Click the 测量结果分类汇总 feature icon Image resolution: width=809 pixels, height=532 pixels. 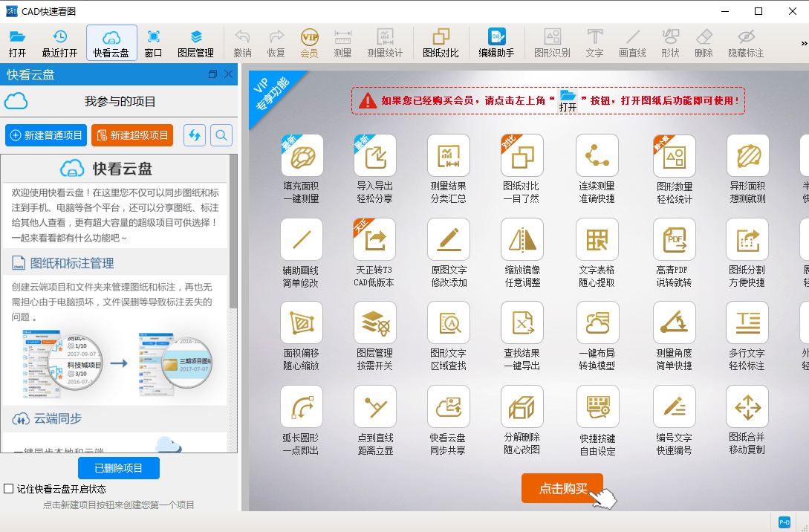coord(449,155)
